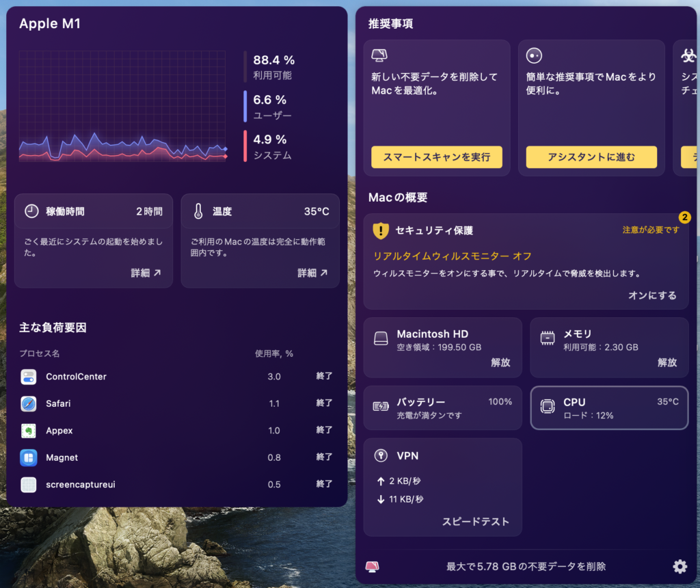Click the 主な負荷要因 section heading

pos(53,328)
